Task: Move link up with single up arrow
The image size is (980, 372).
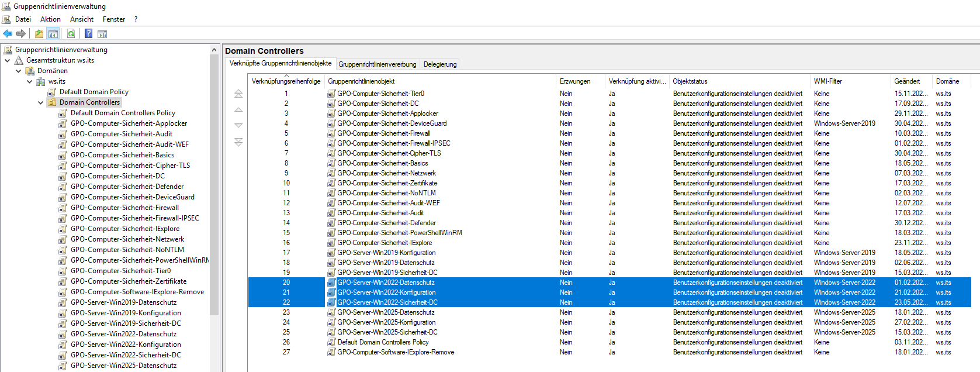Action: point(238,109)
